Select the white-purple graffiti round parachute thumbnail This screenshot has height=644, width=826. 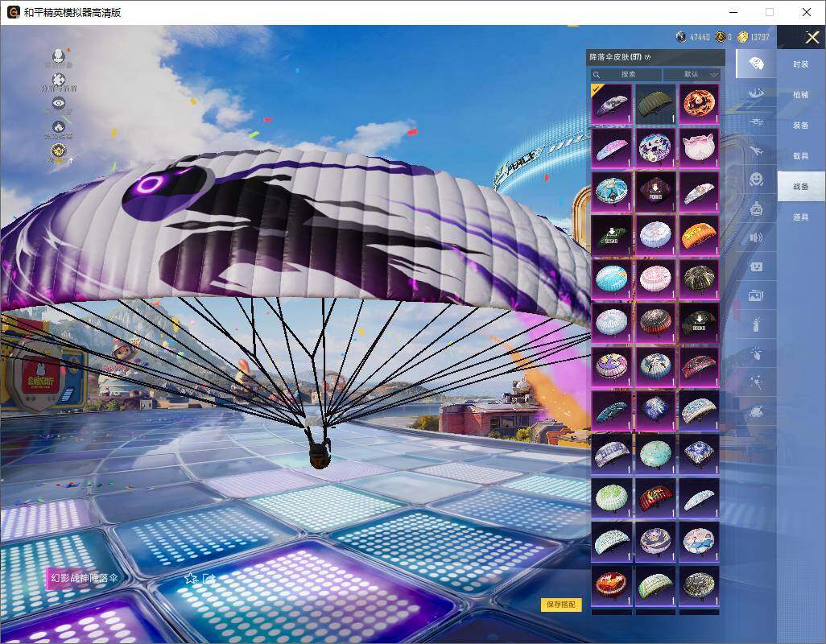[x=655, y=148]
